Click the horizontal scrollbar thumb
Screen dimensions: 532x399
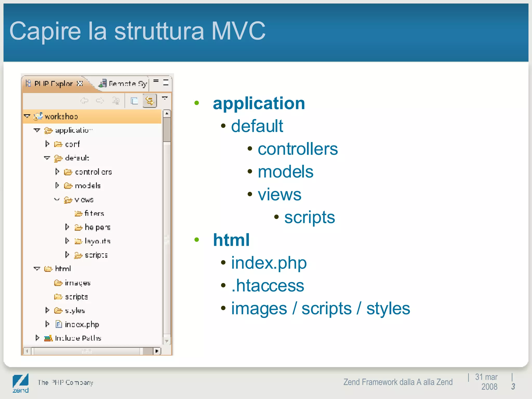(x=87, y=351)
